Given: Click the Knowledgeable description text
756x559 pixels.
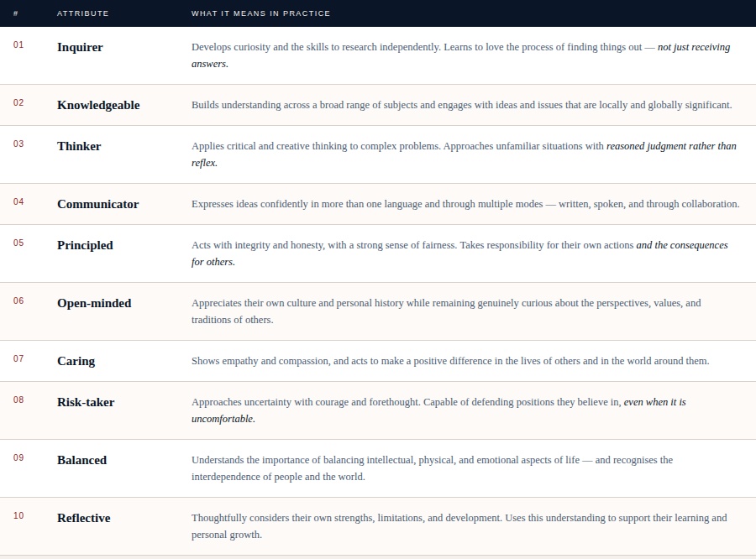Looking at the screenshot, I should (461, 105).
